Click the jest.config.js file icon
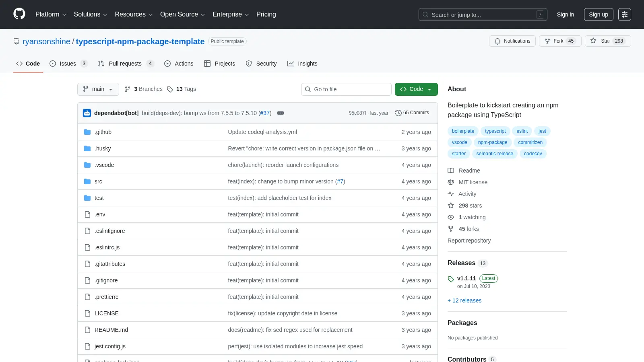This screenshot has height=362, width=644. point(87,346)
